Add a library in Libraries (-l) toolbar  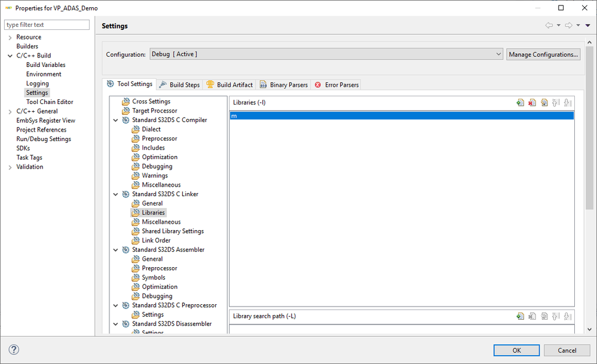(x=520, y=102)
